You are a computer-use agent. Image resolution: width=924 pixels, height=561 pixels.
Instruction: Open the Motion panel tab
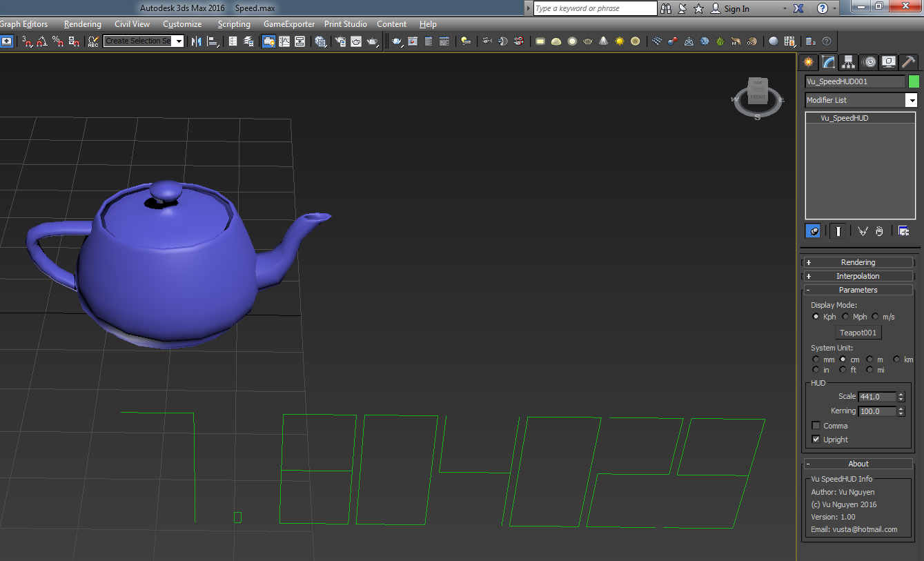(x=869, y=62)
